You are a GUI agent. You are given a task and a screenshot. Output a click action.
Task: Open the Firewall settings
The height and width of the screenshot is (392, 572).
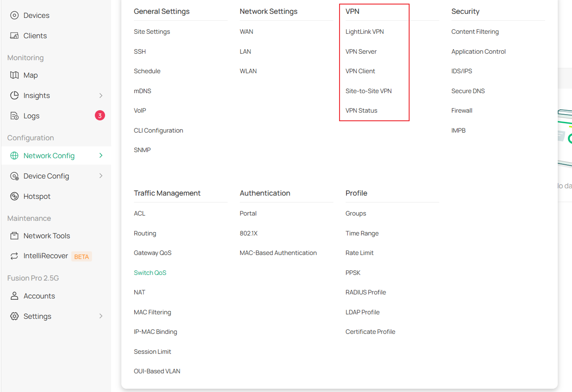click(462, 111)
